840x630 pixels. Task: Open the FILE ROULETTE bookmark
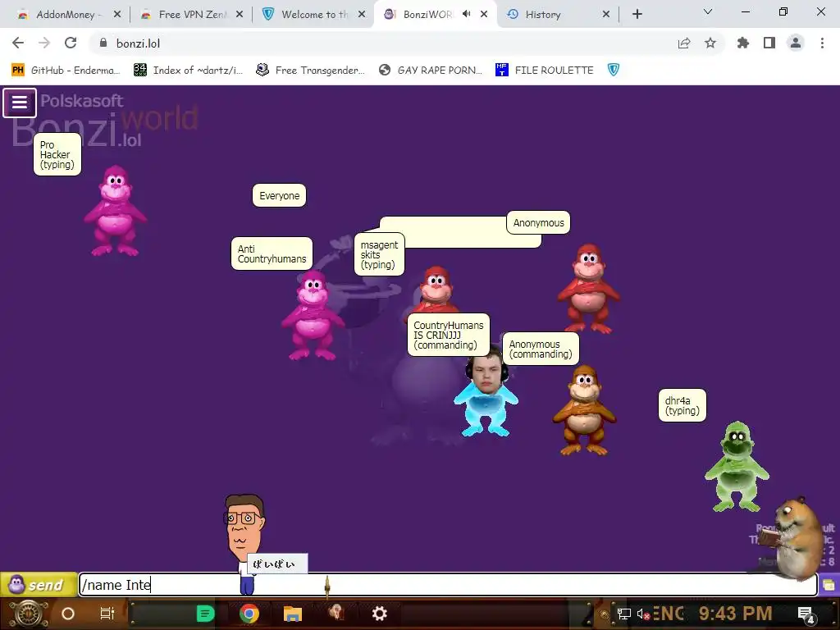[545, 70]
